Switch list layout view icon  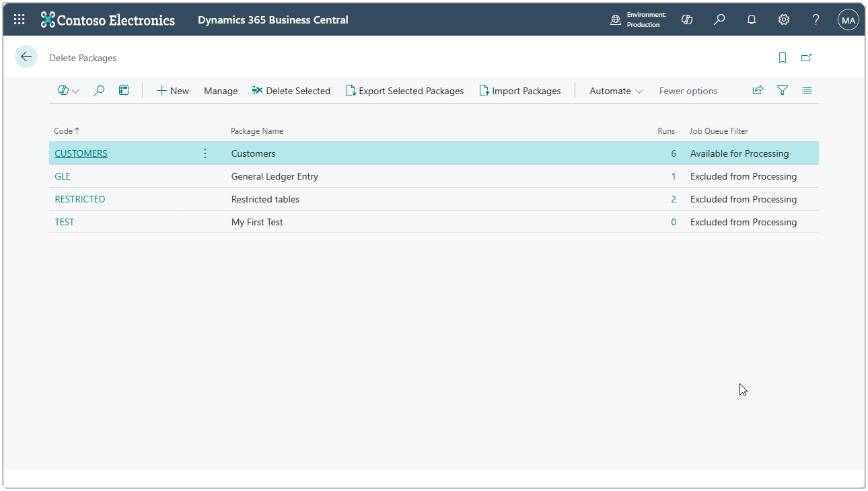pos(807,90)
